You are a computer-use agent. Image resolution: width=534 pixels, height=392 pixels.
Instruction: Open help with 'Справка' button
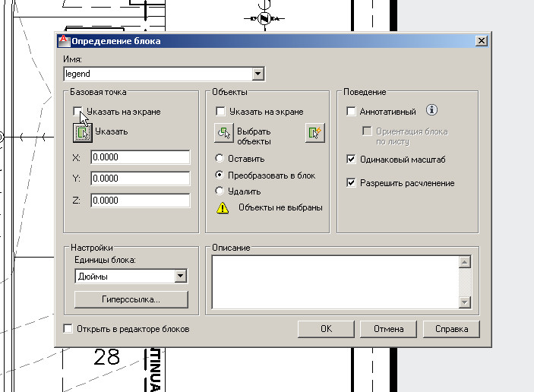click(x=451, y=329)
